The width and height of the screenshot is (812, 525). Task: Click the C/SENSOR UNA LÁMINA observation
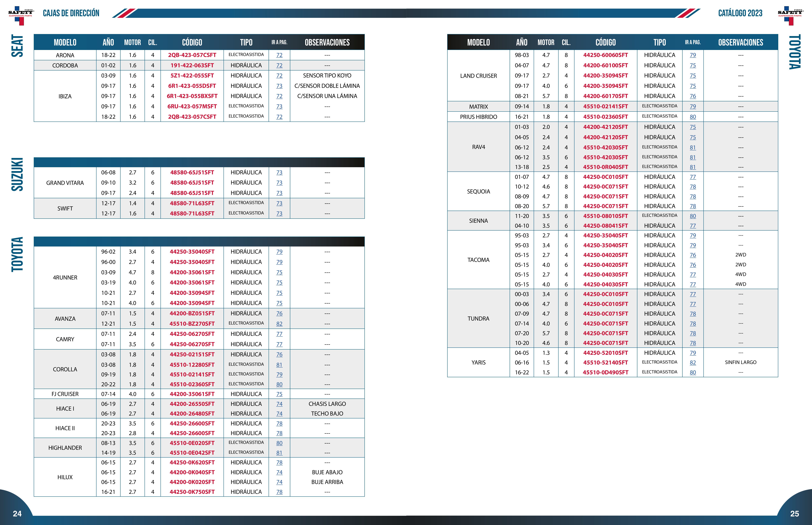point(327,96)
